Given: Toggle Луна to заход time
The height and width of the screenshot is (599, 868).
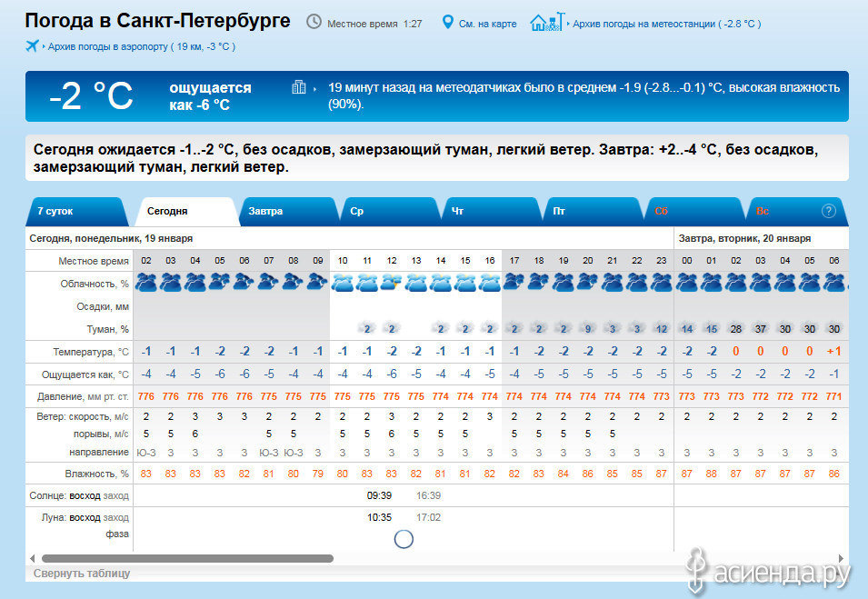Looking at the screenshot, I should click(115, 517).
